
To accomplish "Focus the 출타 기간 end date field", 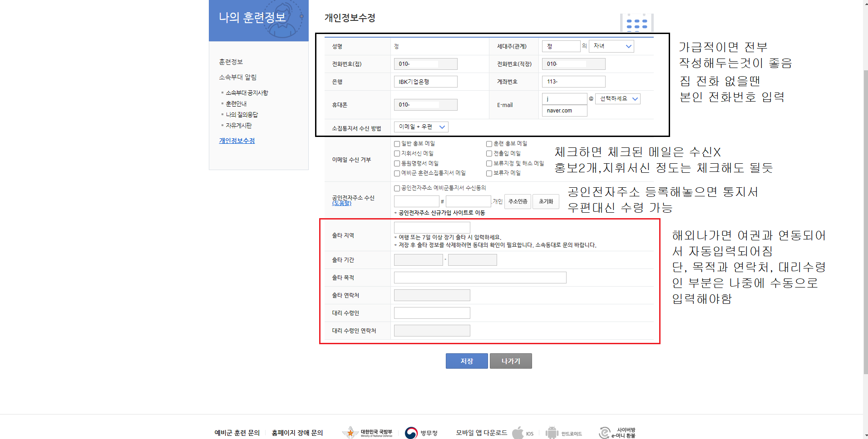I will pos(473,260).
